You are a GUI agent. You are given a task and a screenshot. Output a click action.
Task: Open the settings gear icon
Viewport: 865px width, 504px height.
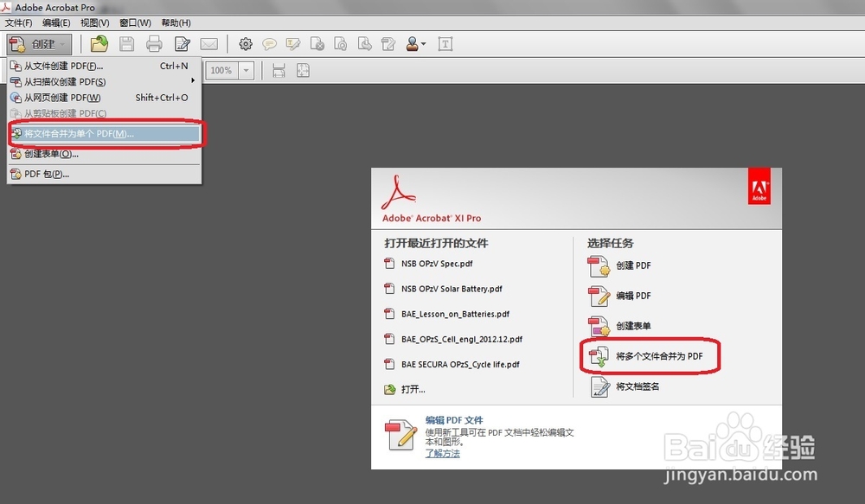pyautogui.click(x=246, y=44)
